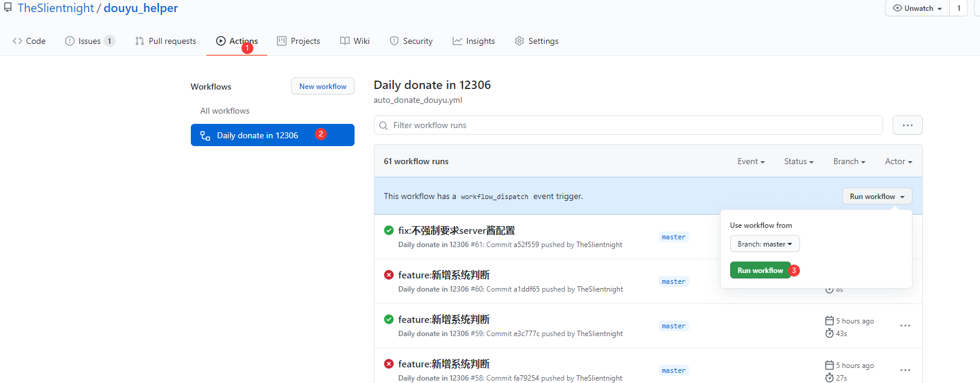This screenshot has height=383, width=980.
Task: Click the Settings gear icon
Action: 519,41
